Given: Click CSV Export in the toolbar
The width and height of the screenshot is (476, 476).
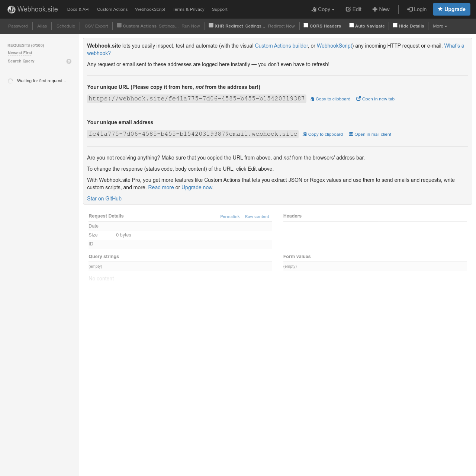Looking at the screenshot, I should tap(96, 26).
